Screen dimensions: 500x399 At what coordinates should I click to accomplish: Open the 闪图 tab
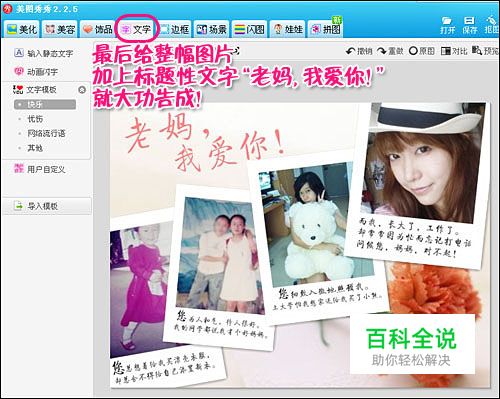(x=249, y=29)
